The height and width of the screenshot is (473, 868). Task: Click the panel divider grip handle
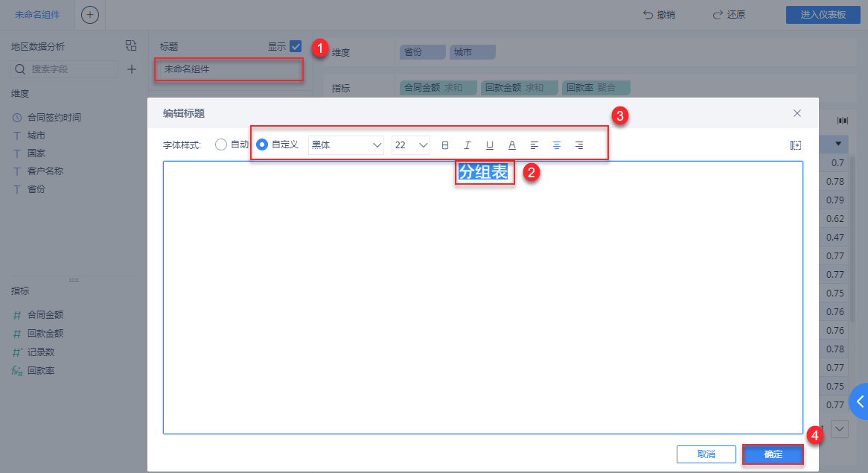[x=74, y=279]
